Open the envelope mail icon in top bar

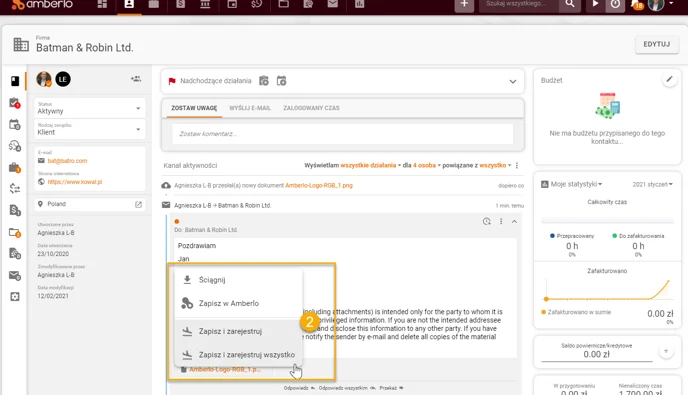333,4
